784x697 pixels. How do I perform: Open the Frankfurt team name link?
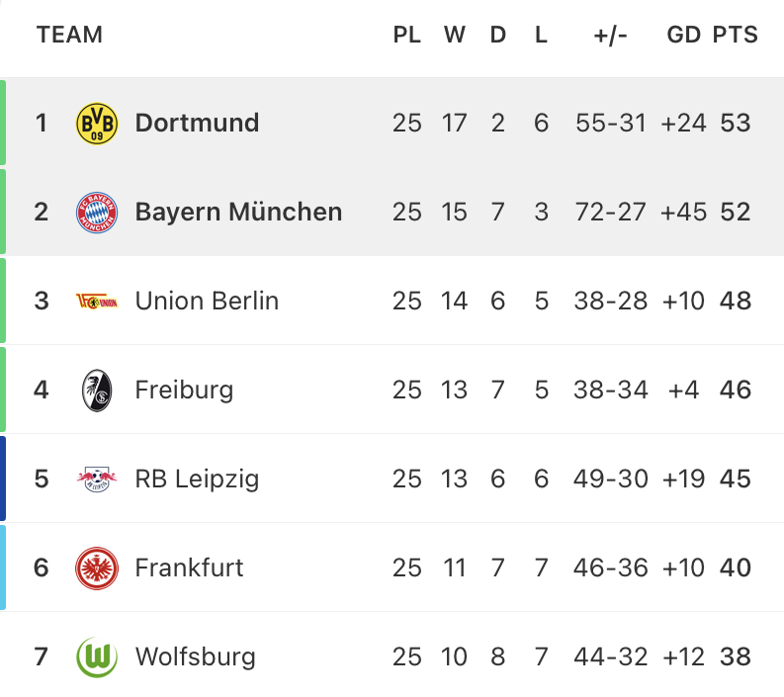pyautogui.click(x=189, y=568)
